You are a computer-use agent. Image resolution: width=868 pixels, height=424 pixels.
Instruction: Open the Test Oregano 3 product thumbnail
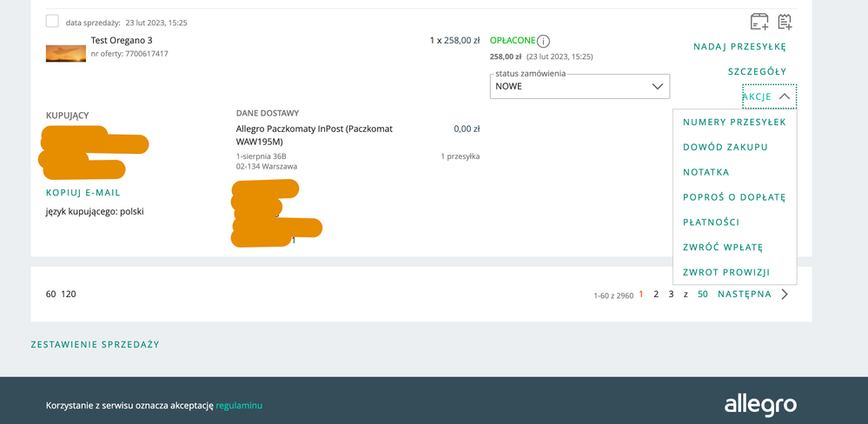pos(66,53)
